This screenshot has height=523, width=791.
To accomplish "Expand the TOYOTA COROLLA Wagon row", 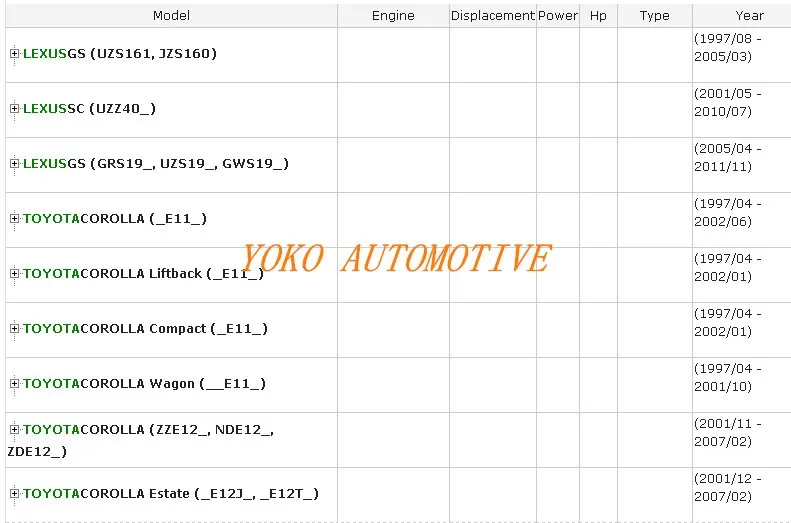I will [x=14, y=383].
